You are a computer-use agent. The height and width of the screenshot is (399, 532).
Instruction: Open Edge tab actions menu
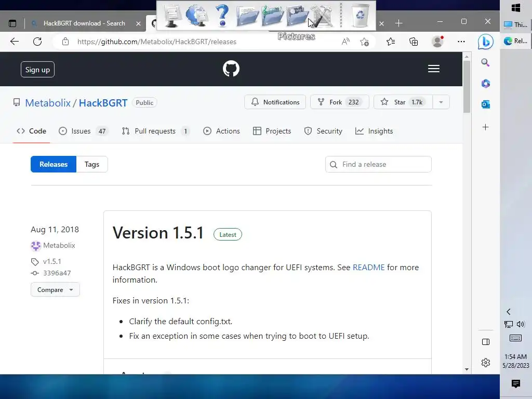pyautogui.click(x=12, y=23)
